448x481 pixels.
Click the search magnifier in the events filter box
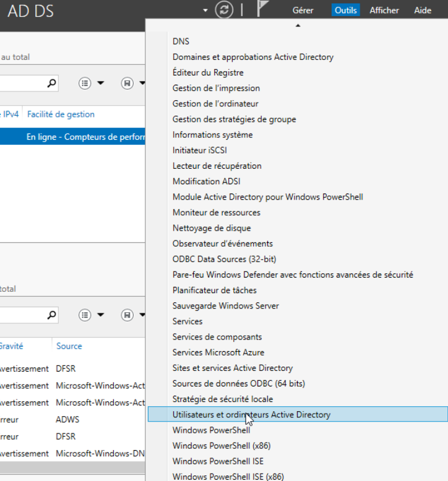pyautogui.click(x=51, y=315)
